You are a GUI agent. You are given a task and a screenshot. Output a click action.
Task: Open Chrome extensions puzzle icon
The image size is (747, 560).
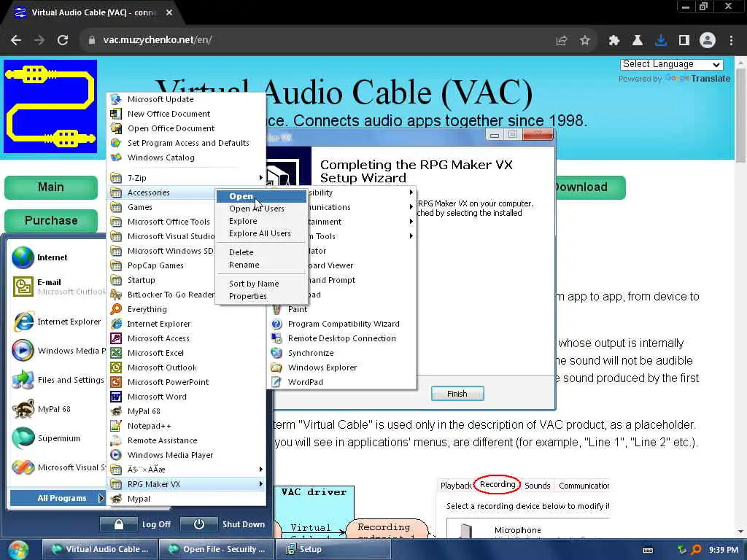pyautogui.click(x=614, y=40)
